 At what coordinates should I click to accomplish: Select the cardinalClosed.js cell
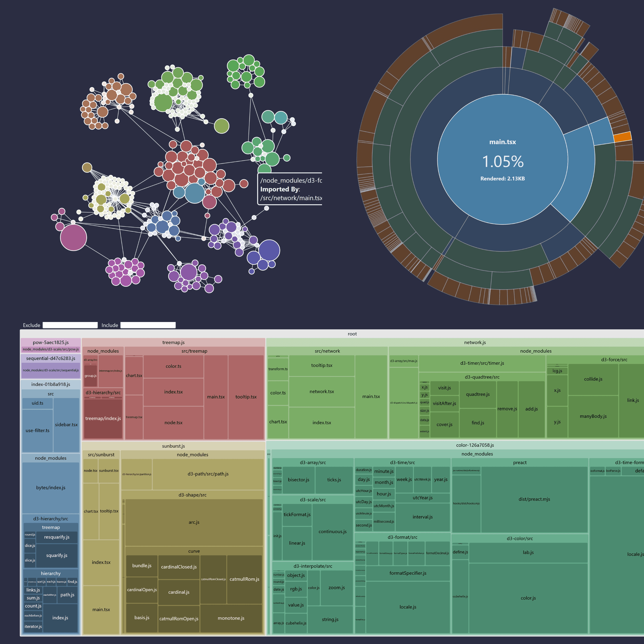179,567
